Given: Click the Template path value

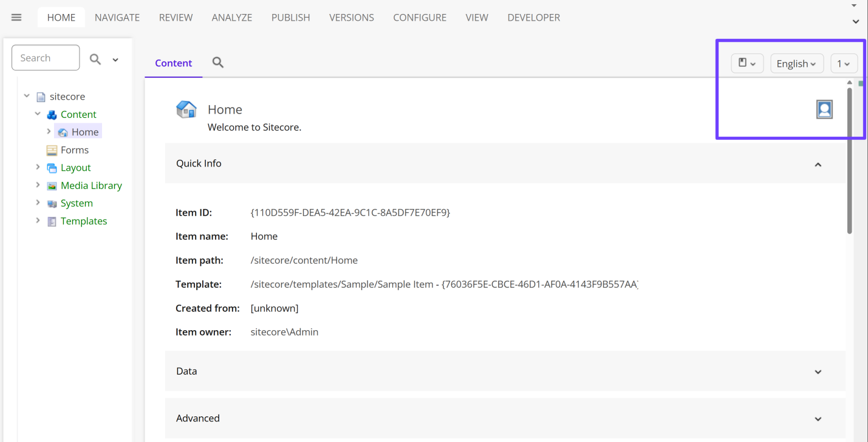Looking at the screenshot, I should (x=444, y=285).
